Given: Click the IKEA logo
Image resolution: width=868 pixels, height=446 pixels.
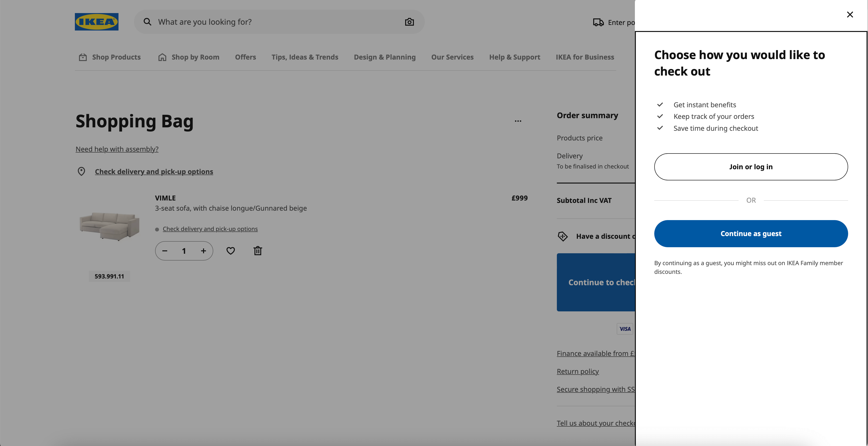Looking at the screenshot, I should [96, 22].
